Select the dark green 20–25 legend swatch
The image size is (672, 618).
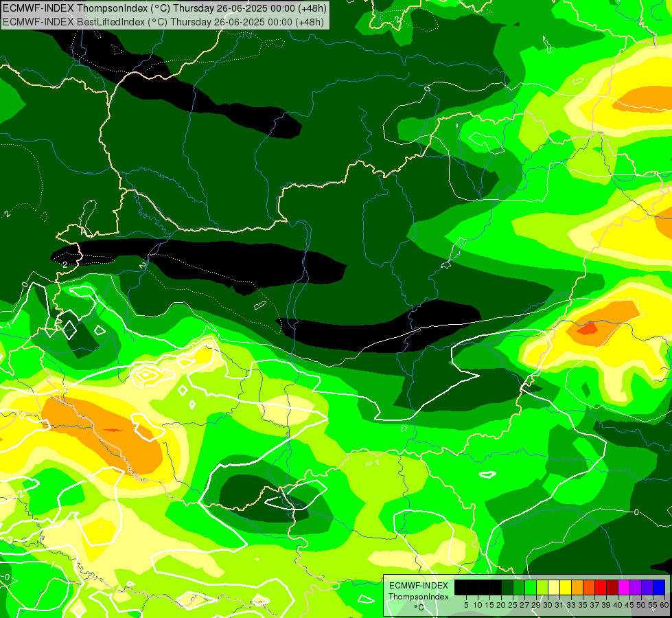(x=507, y=588)
